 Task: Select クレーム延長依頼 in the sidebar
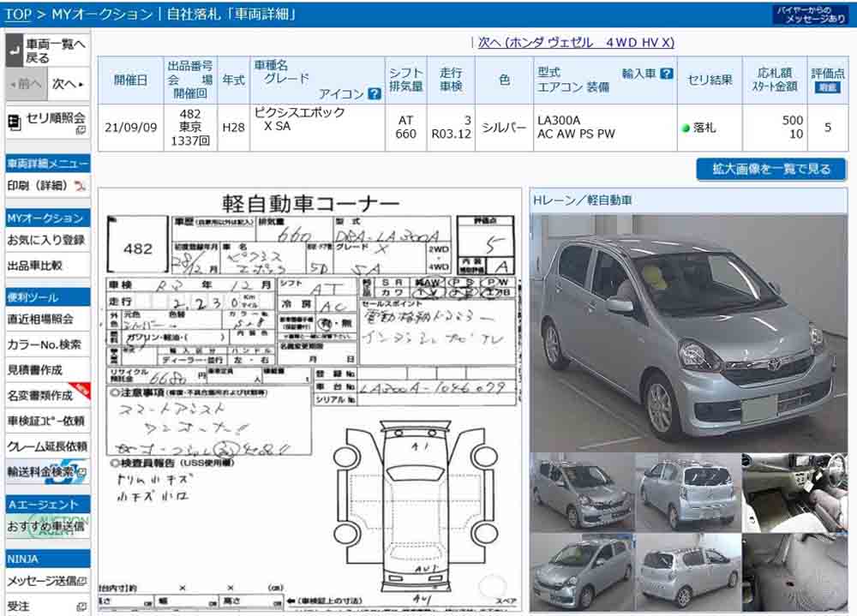point(47,446)
